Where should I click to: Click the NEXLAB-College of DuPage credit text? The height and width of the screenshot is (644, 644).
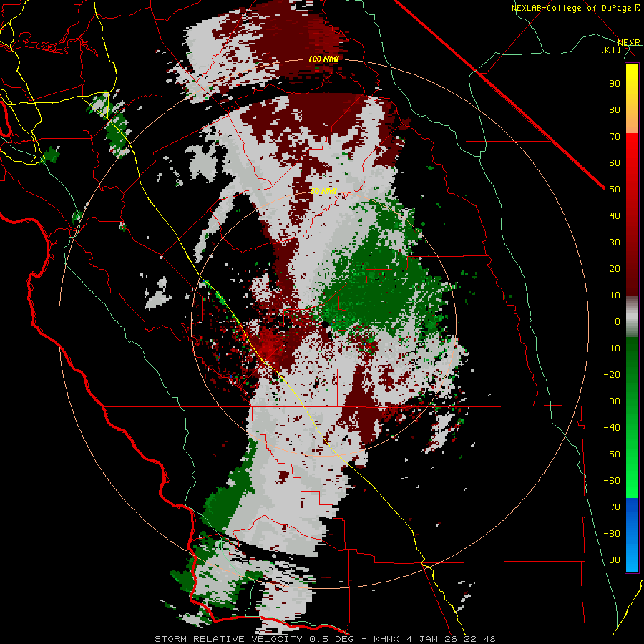click(x=576, y=8)
